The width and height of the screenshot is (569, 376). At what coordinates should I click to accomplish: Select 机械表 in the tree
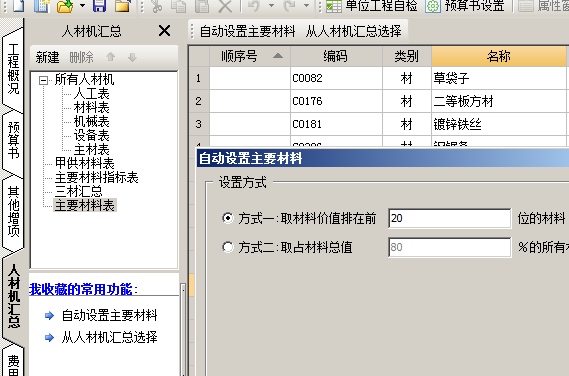click(x=91, y=121)
